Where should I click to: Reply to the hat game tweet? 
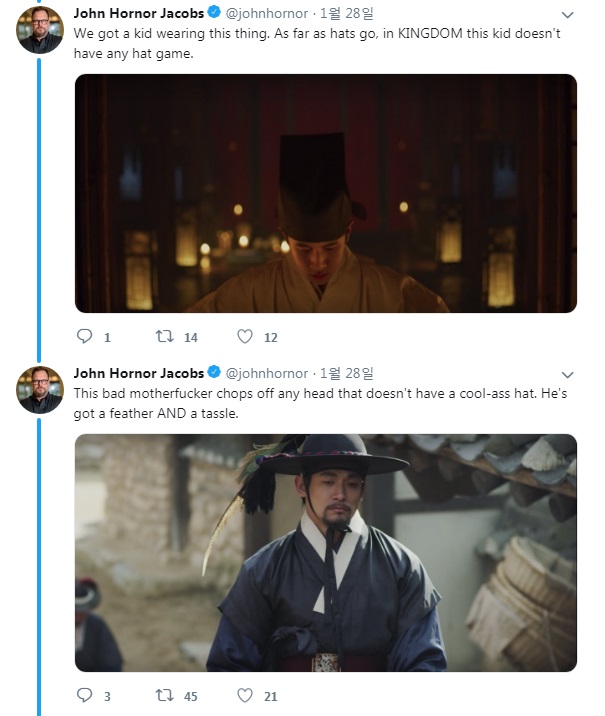[x=85, y=337]
